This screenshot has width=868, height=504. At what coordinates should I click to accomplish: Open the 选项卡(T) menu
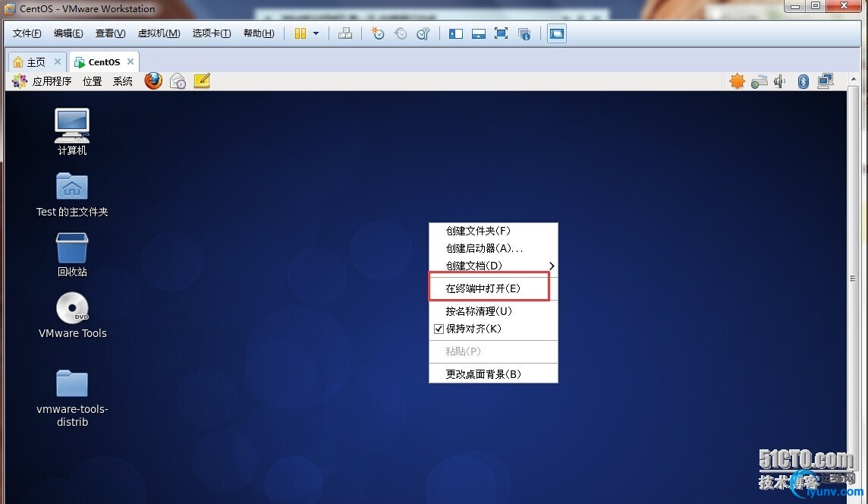point(212,34)
